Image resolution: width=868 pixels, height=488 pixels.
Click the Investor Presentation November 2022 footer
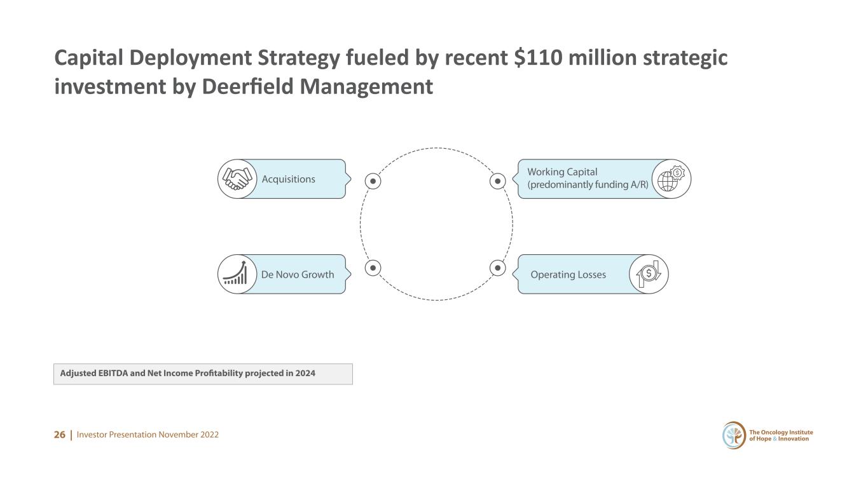148,435
